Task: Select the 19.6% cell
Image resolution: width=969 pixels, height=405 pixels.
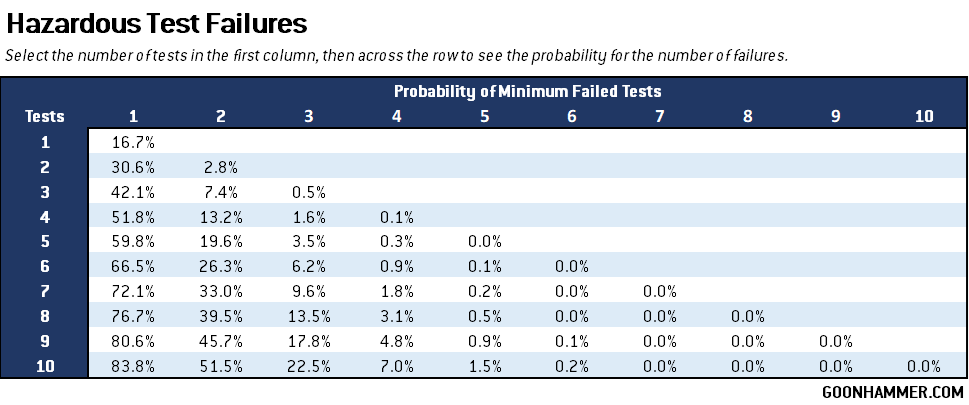Action: pos(221,241)
